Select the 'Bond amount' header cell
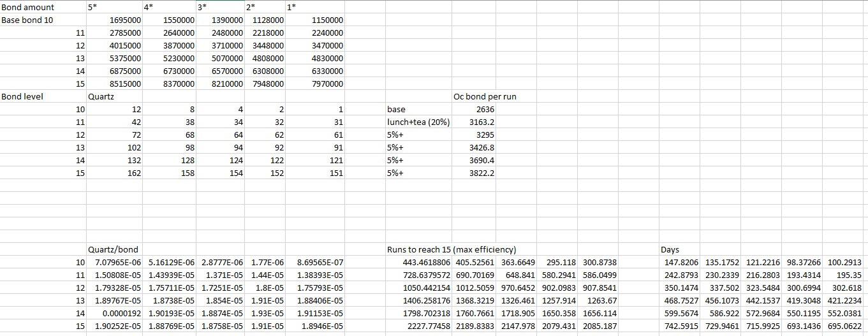The height and width of the screenshot is (336, 868). coord(43,7)
